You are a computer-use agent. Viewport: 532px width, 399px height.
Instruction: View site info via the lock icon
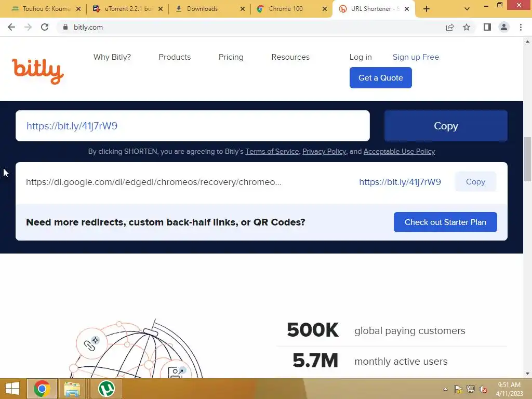(65, 27)
